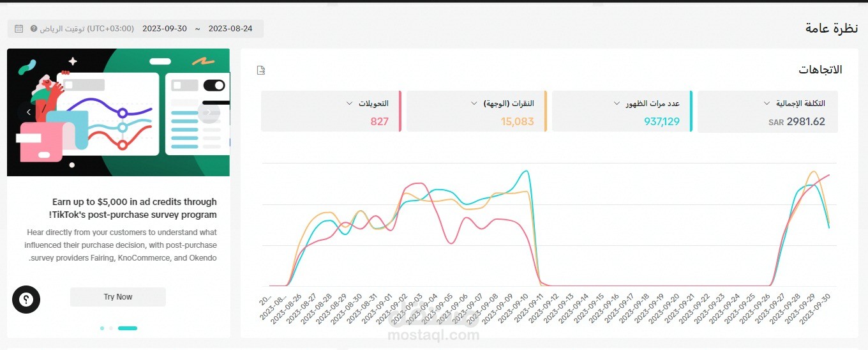Open the التحويلات metric dropdown
Viewport: 868px width, 350px height.
350,103
